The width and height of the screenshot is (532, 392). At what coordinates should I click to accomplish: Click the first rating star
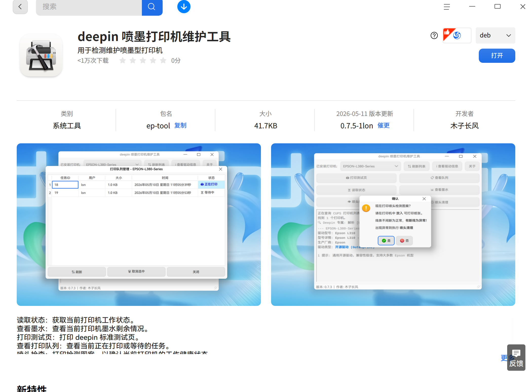click(123, 60)
